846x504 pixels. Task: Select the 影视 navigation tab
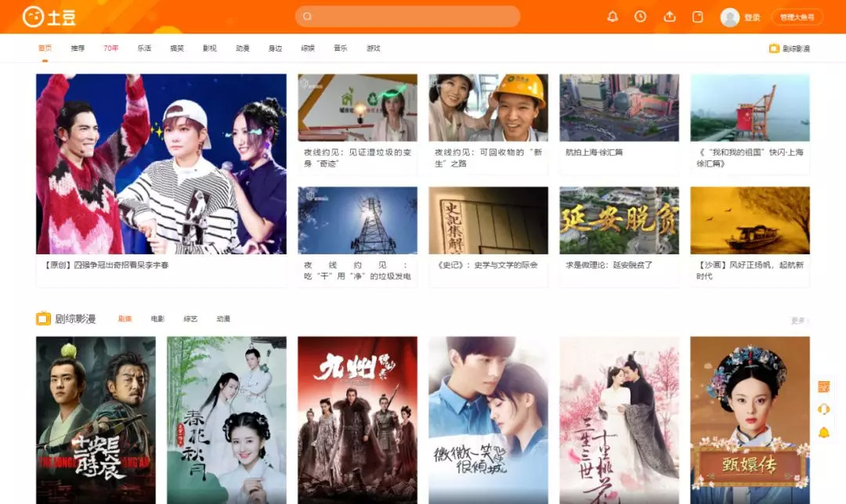pyautogui.click(x=210, y=48)
